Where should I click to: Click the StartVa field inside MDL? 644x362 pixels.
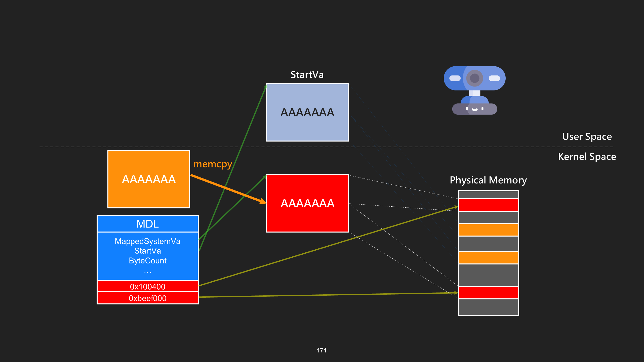(x=148, y=251)
